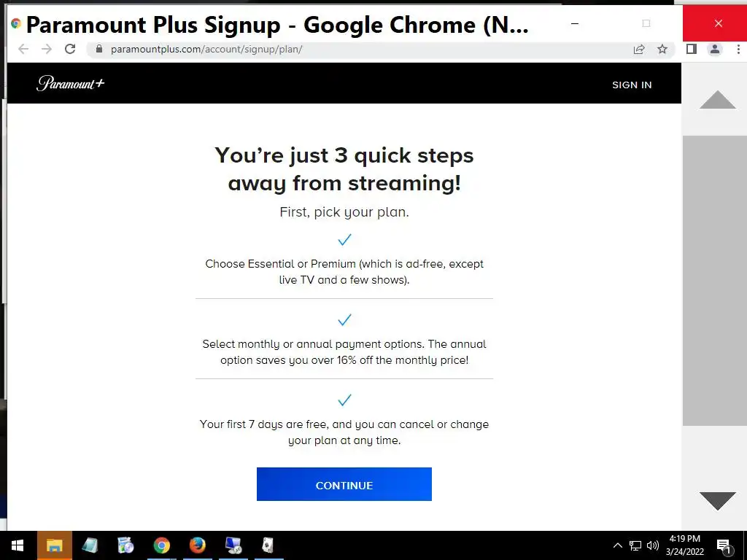Click text "Your first 7 days are free"
Image resolution: width=747 pixels, height=560 pixels.
pyautogui.click(x=263, y=424)
